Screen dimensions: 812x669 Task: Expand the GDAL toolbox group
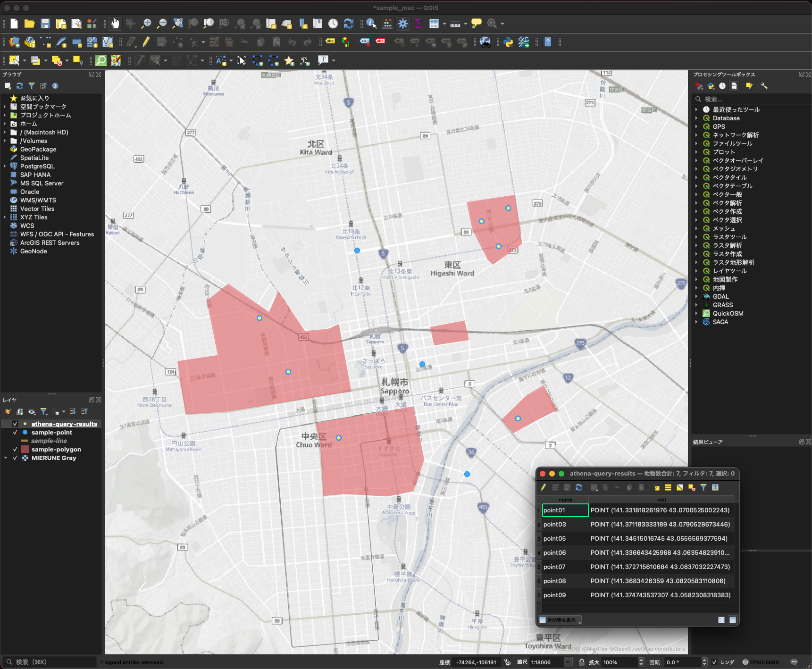(x=696, y=297)
